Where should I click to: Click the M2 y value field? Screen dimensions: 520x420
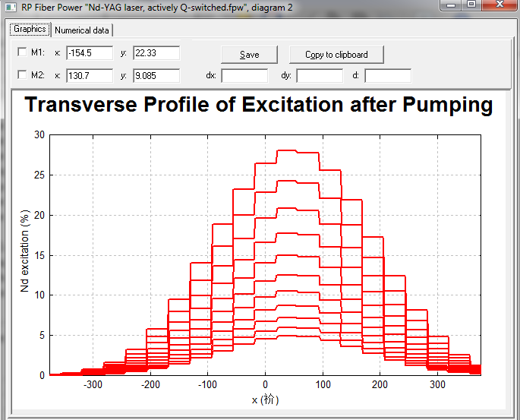point(156,76)
